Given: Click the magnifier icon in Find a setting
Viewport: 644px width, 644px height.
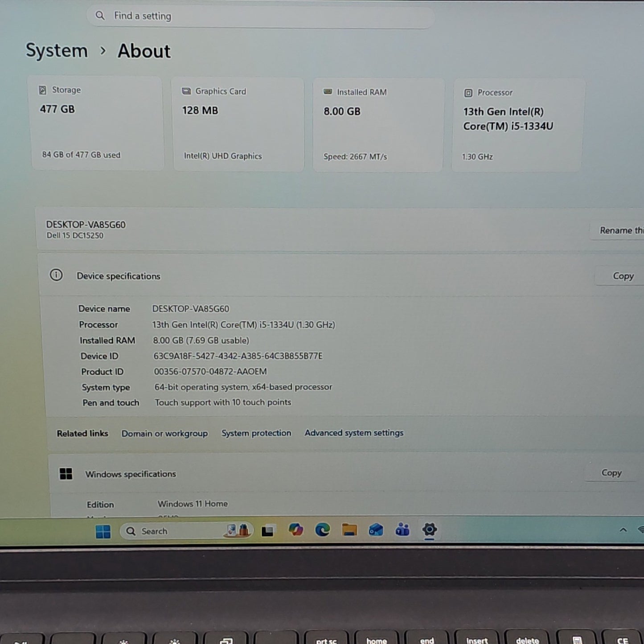Looking at the screenshot, I should coord(100,16).
